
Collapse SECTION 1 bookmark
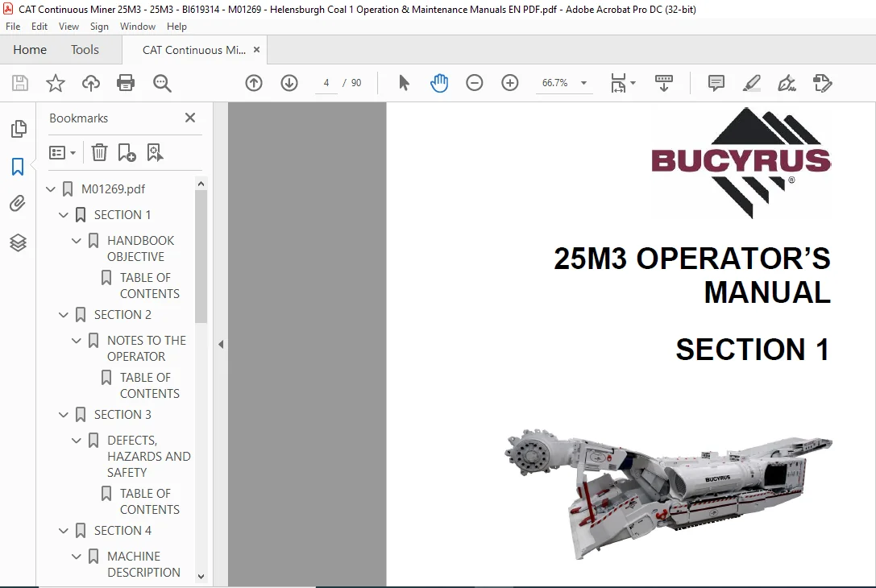tap(64, 215)
